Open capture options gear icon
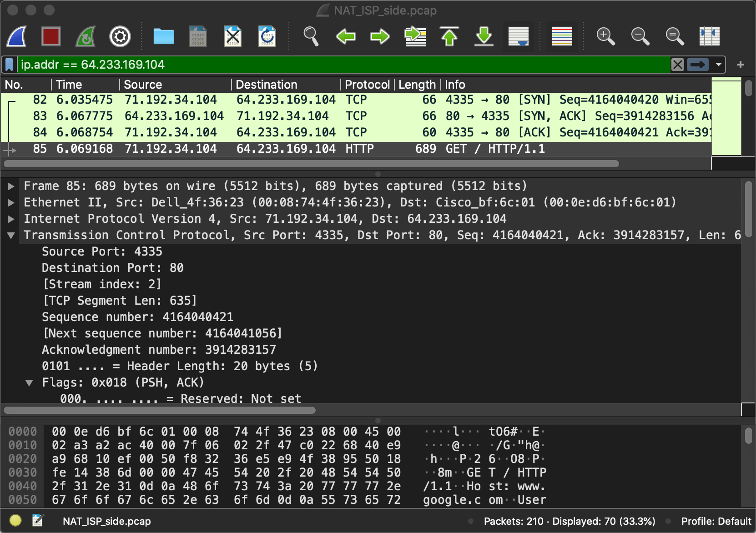The height and width of the screenshot is (533, 756). (120, 36)
